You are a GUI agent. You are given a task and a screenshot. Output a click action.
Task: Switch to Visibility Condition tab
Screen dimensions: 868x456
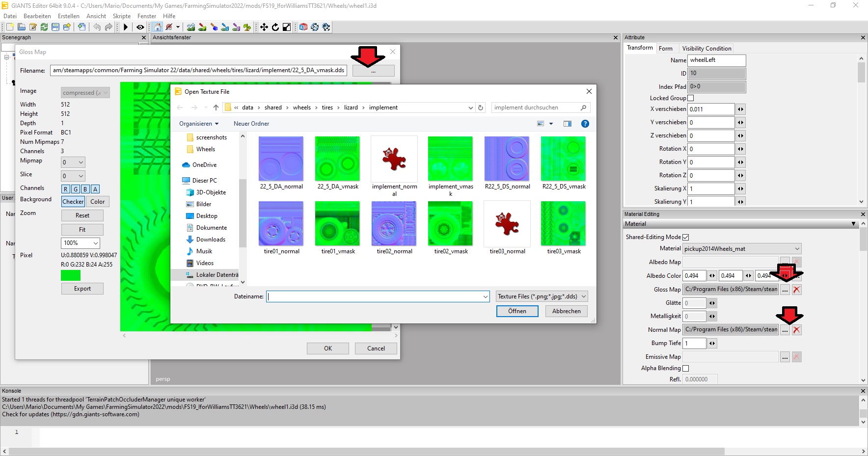pyautogui.click(x=706, y=48)
